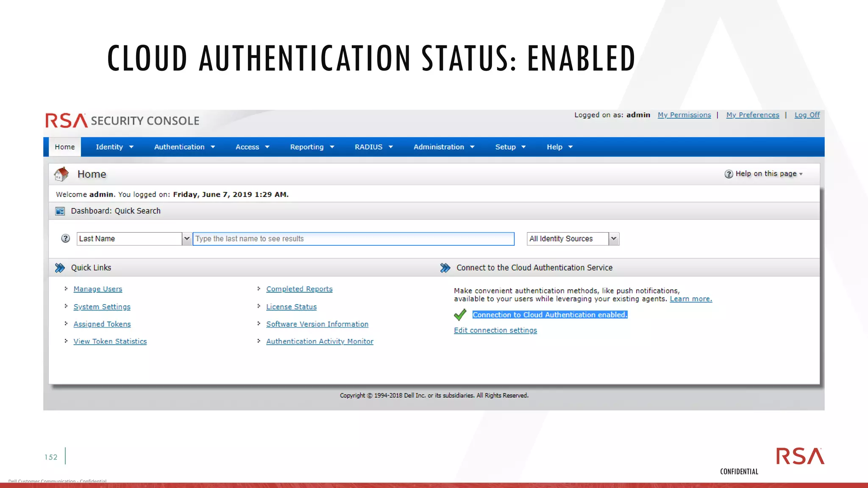Click the bullet arrow beside Software Version Information
This screenshot has width=868, height=488.
click(x=259, y=323)
